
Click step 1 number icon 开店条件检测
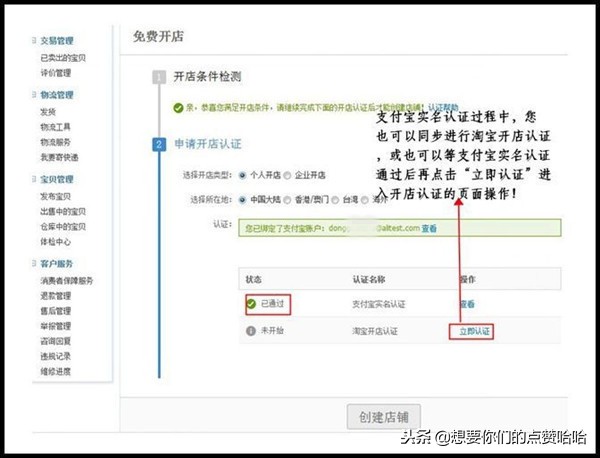[159, 77]
